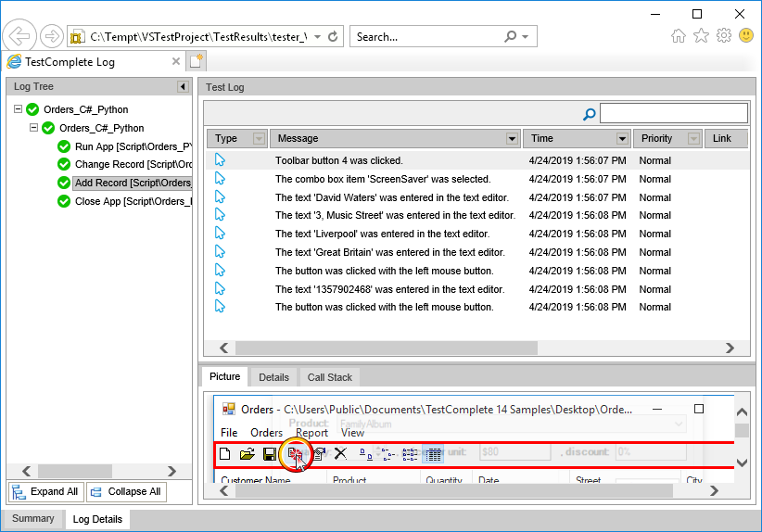Screen dimensions: 762x532
Task: Collapse the nested Orders_C#_Python node
Action: [x=33, y=127]
